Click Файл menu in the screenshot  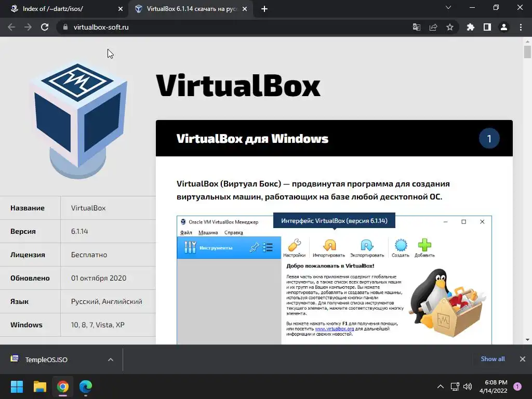[x=186, y=233]
